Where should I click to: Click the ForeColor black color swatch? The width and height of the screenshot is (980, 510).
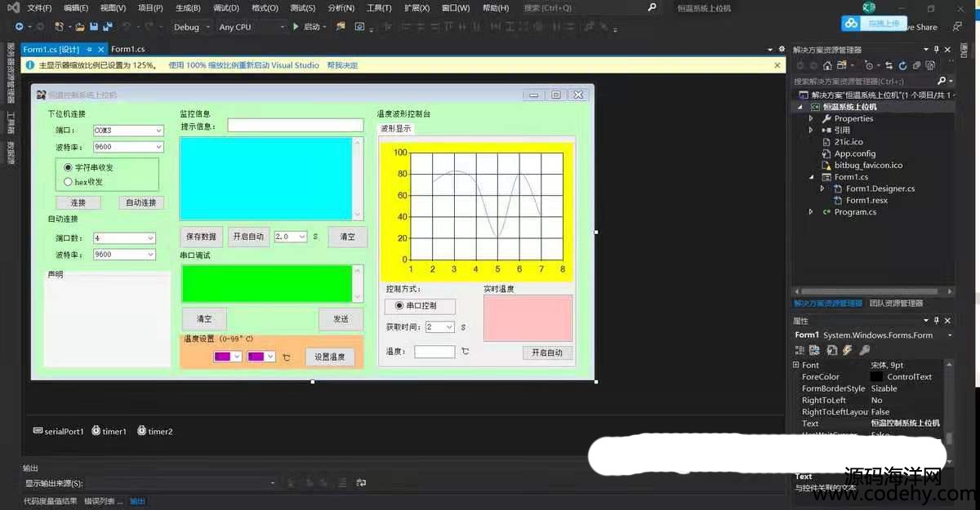[x=876, y=377]
